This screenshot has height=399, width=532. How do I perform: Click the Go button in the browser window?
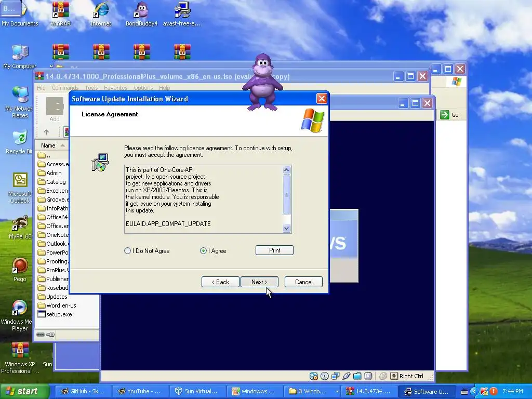(x=449, y=115)
